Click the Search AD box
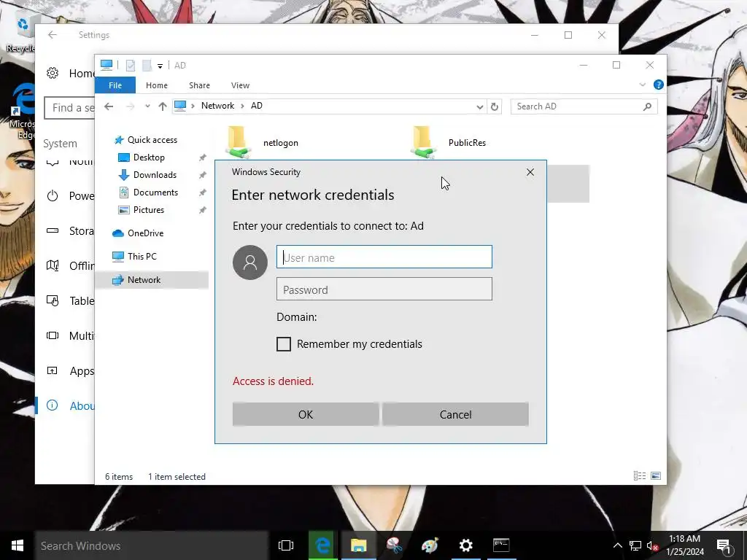Screen dimensions: 747x560 click(x=584, y=106)
